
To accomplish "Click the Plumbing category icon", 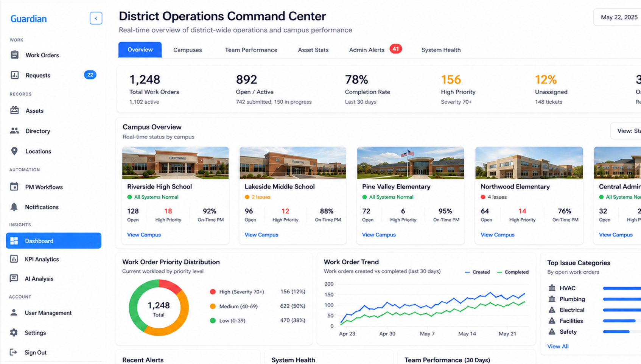I will 552,299.
